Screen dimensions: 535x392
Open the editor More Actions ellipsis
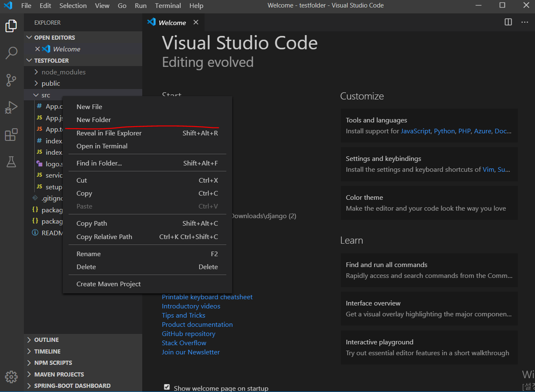tap(525, 22)
